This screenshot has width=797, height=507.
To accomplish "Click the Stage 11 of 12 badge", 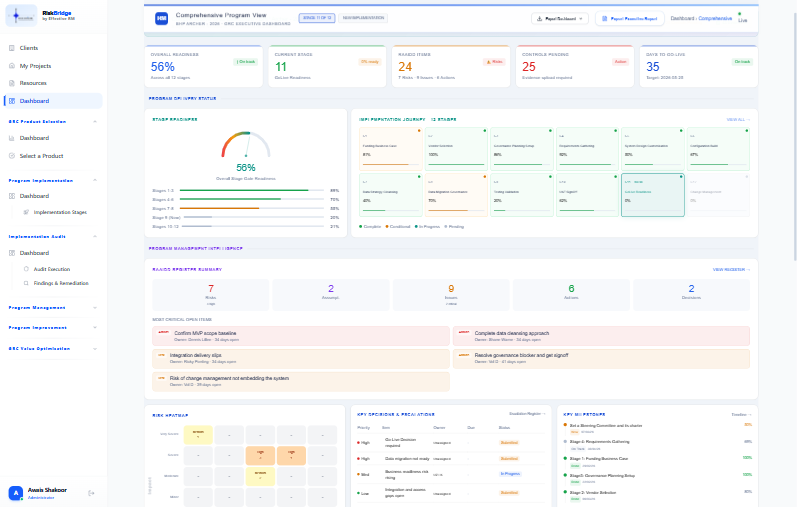I will click(x=317, y=18).
